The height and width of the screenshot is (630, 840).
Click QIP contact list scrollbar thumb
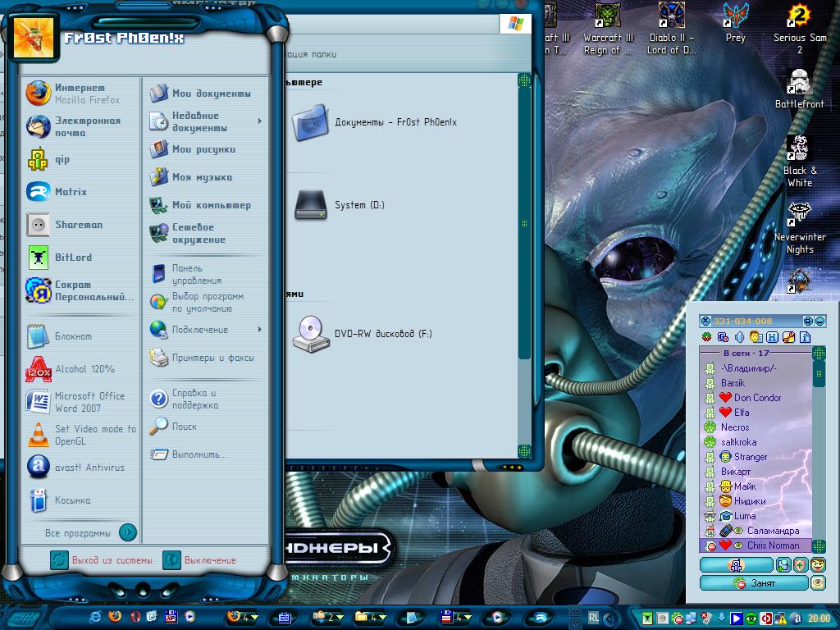click(819, 373)
